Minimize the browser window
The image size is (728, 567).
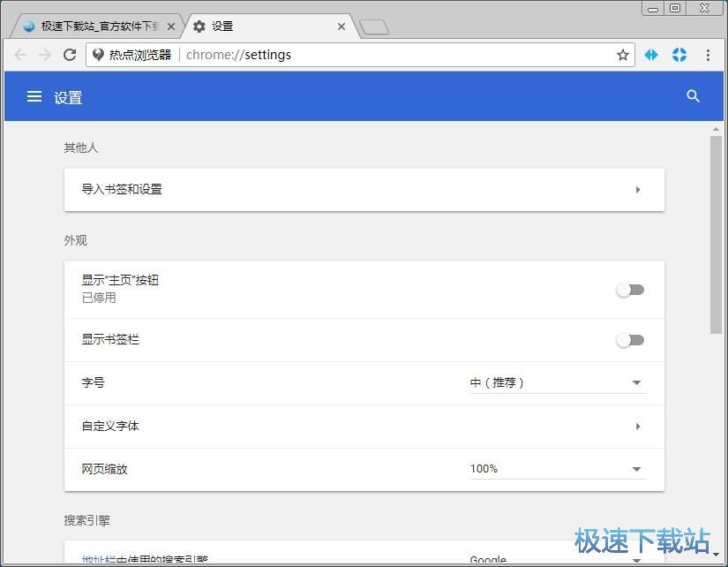pos(653,9)
